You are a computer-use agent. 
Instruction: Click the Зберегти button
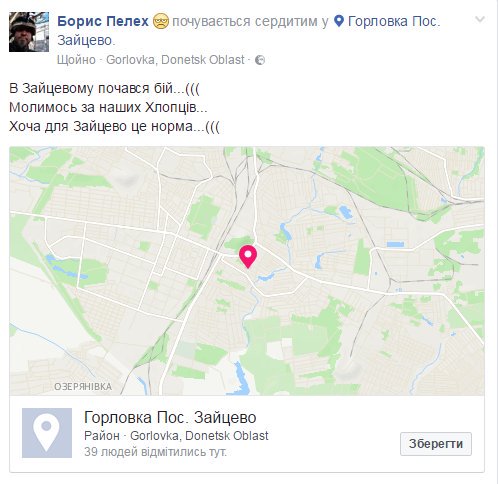[x=436, y=444]
